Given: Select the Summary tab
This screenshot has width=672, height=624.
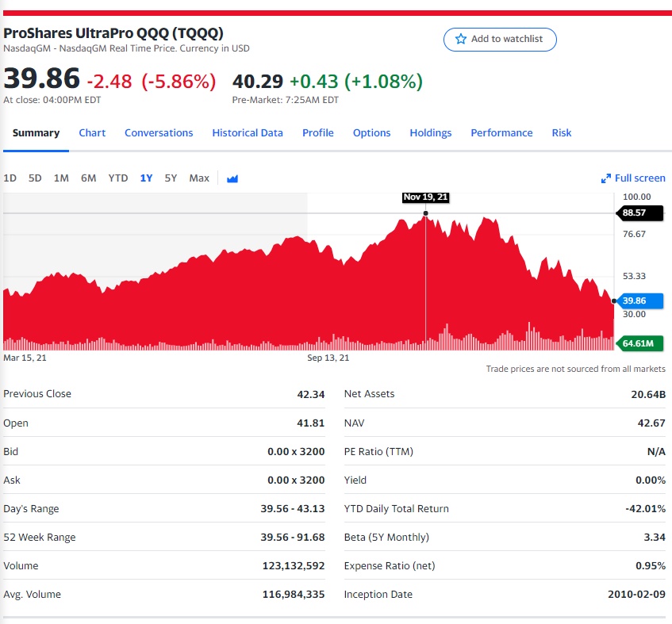Looking at the screenshot, I should coord(36,132).
